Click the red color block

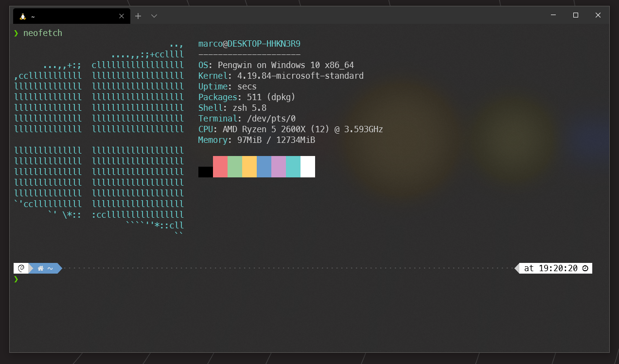(x=220, y=167)
